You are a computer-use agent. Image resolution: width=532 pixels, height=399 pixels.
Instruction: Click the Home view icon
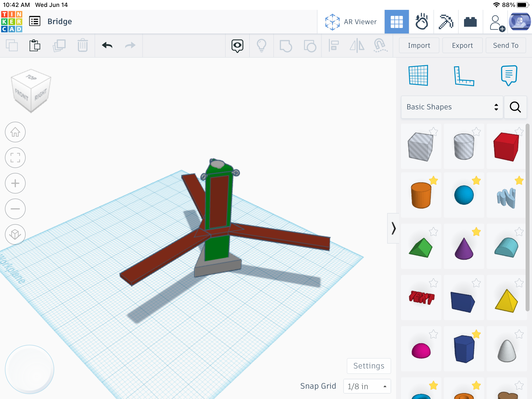click(15, 132)
